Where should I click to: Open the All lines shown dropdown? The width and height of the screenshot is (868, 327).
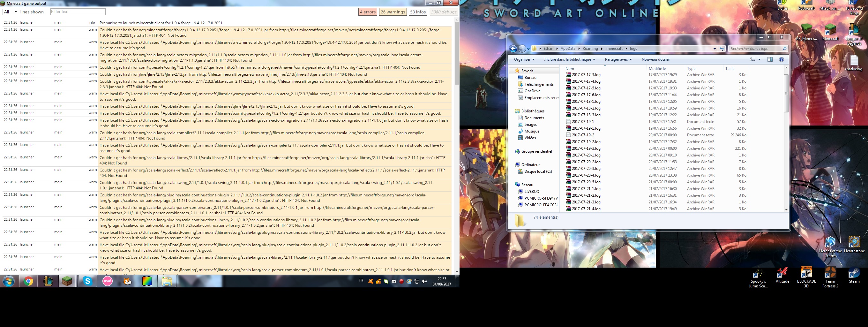(11, 12)
